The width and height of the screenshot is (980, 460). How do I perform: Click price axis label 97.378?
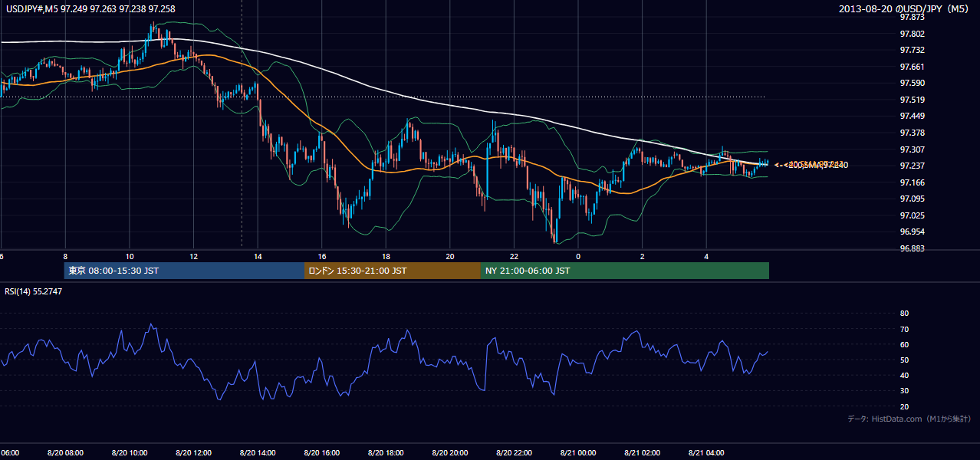[x=912, y=133]
